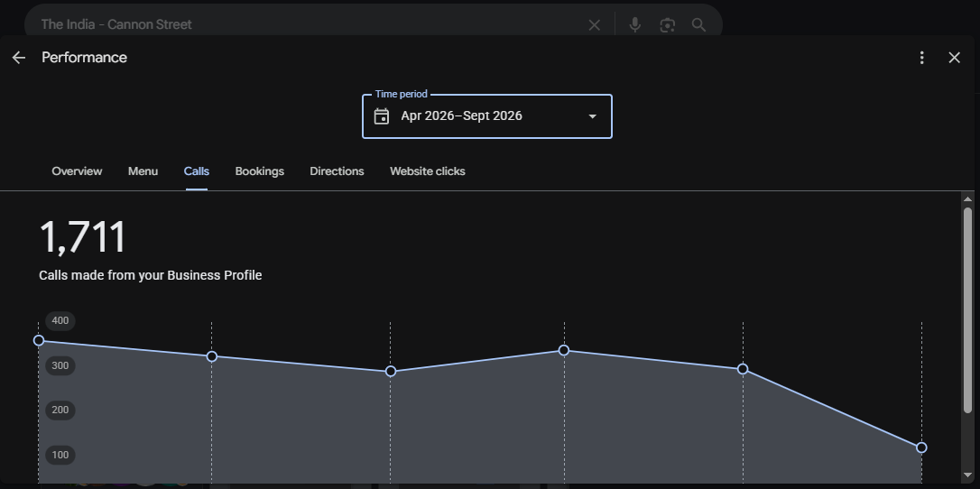Click the 400 axis label
980x489 pixels.
[x=60, y=321]
